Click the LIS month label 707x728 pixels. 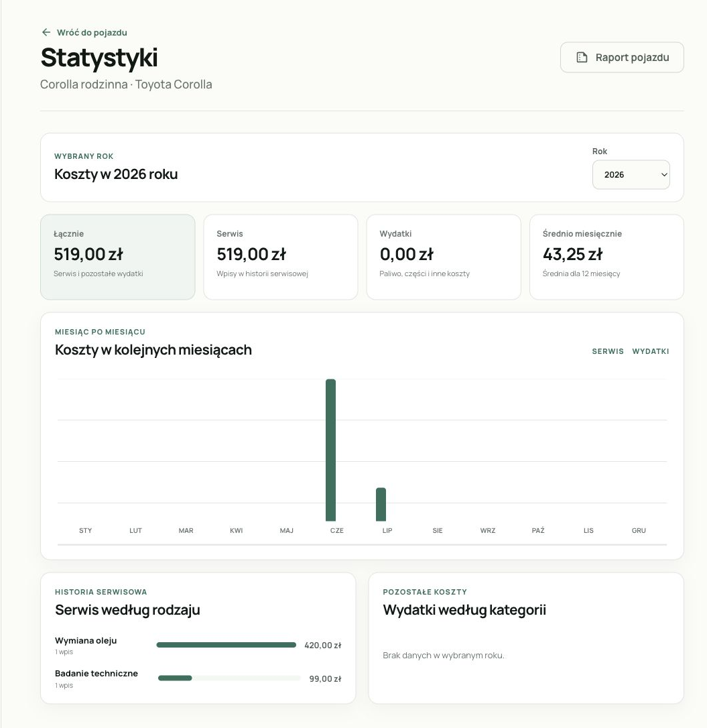coord(588,530)
